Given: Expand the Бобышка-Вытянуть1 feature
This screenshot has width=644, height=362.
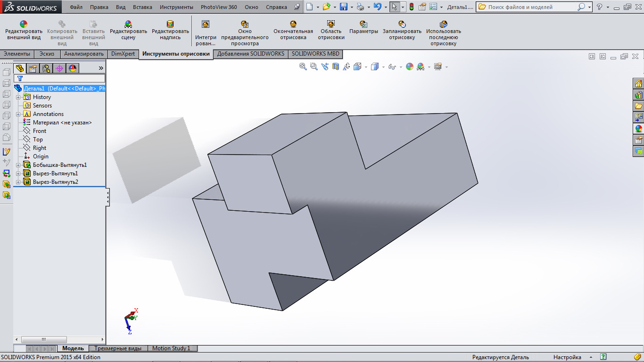Looking at the screenshot, I should tap(18, 165).
